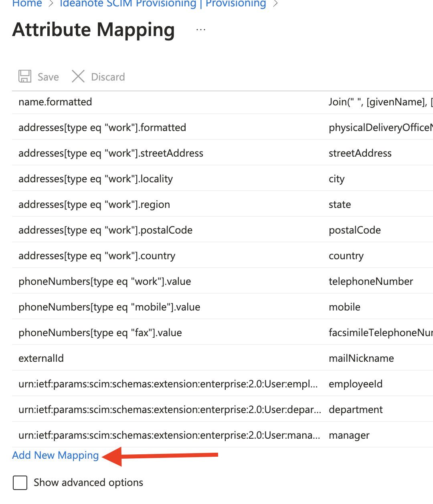Click the manager source attribute

tap(349, 435)
